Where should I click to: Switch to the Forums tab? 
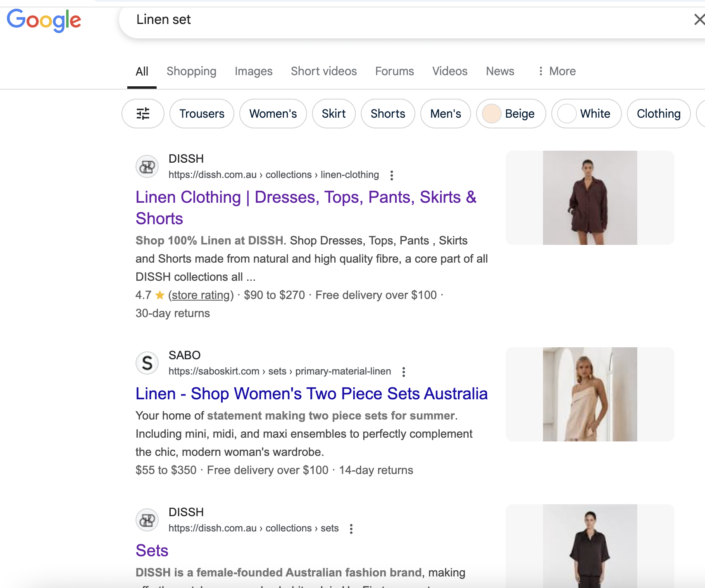(395, 71)
